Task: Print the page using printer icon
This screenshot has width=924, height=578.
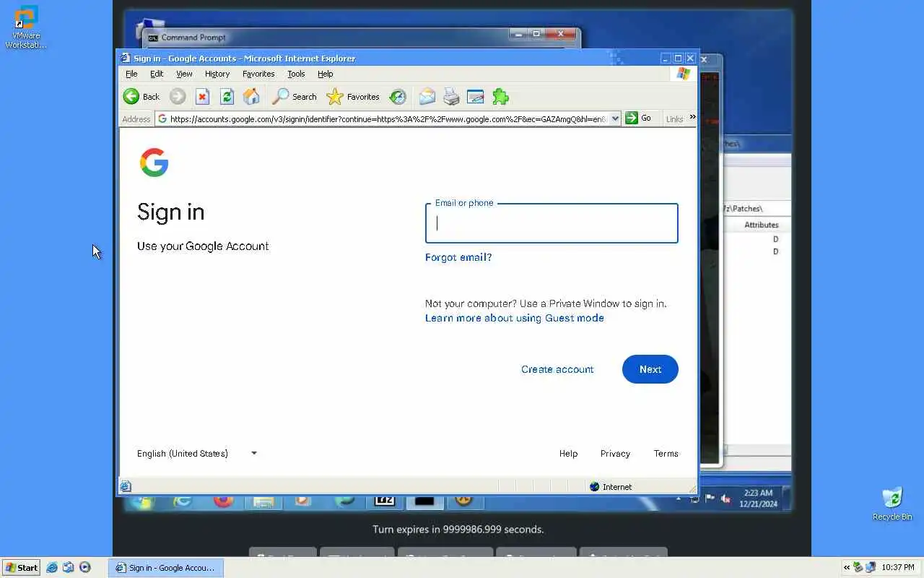Action: point(451,96)
